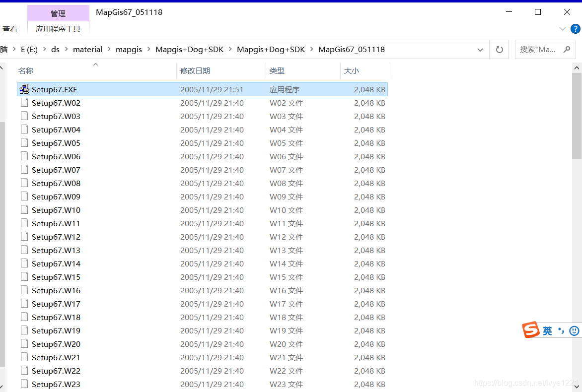
Task: Select the Setup67.W23 file name
Action: [x=56, y=384]
